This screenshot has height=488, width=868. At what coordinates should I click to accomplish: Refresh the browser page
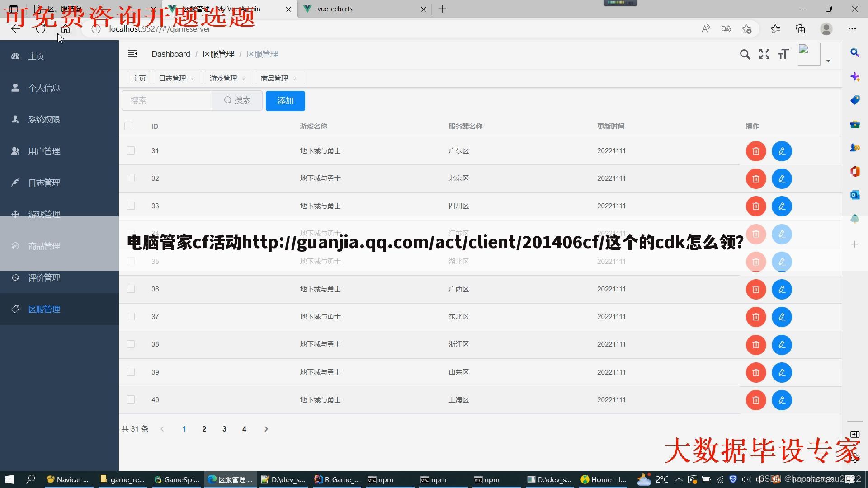pyautogui.click(x=41, y=29)
